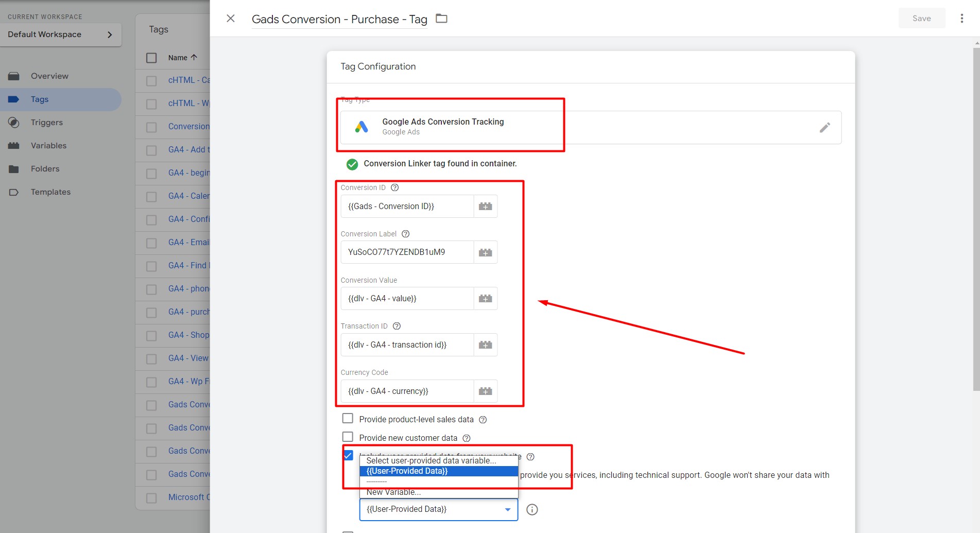Click the Transaction ID input field
This screenshot has width=980, height=533.
(x=407, y=345)
